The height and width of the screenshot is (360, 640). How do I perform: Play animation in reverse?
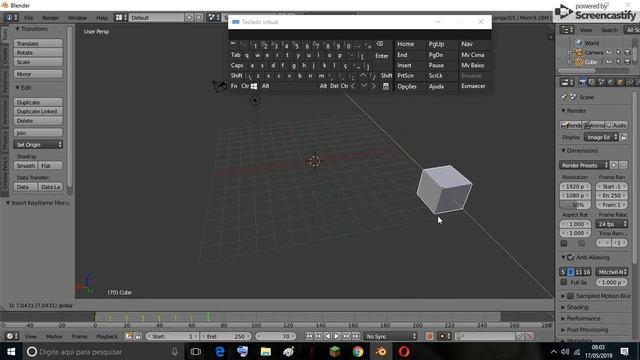[328, 336]
